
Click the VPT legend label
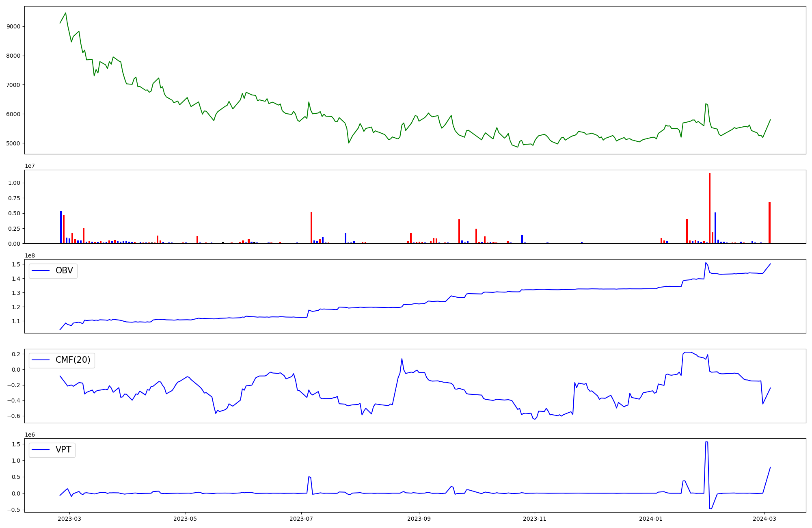(63, 450)
